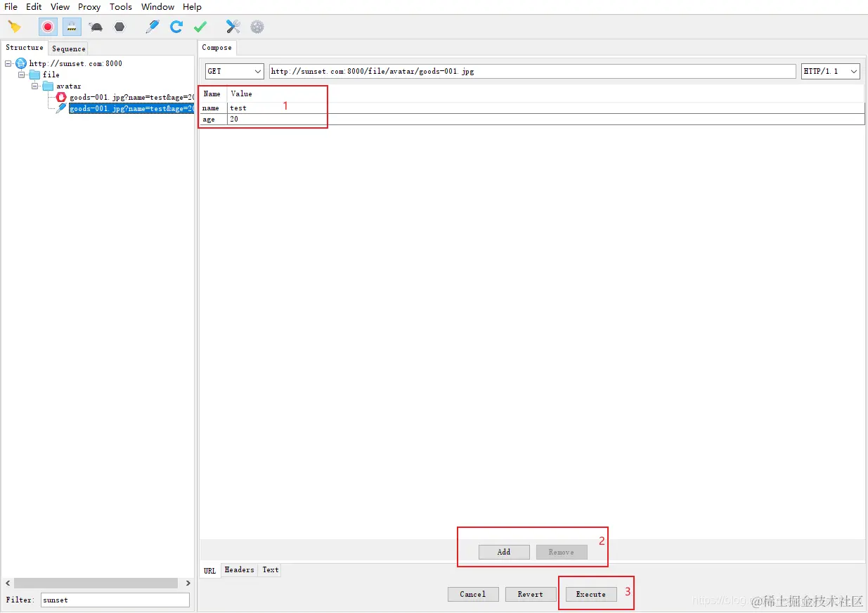Click the avatar folder icon
The width and height of the screenshot is (868, 613).
pos(48,86)
